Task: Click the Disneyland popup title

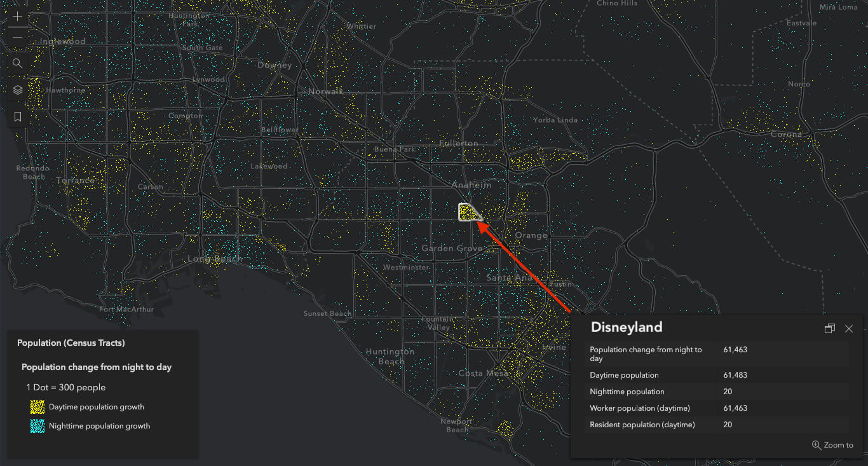Action: click(626, 327)
